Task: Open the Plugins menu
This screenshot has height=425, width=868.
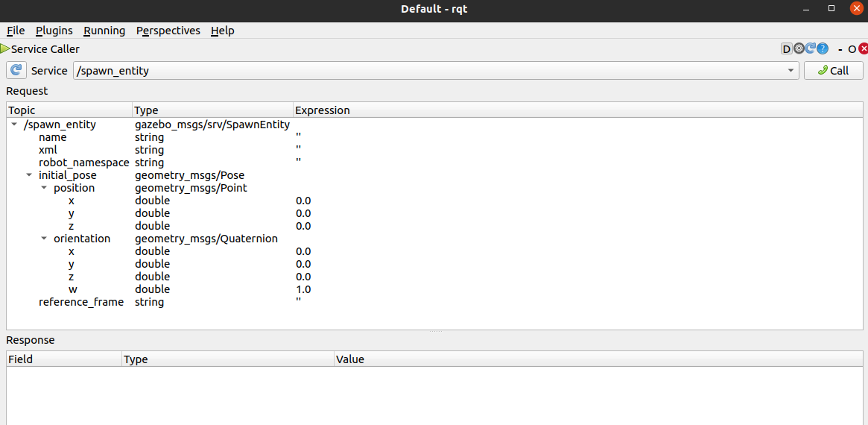Action: tap(54, 31)
